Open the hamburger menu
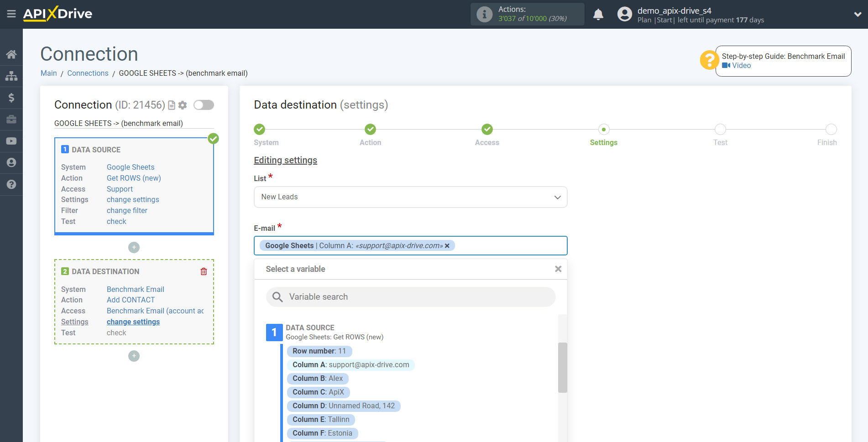868x442 pixels. pyautogui.click(x=11, y=14)
